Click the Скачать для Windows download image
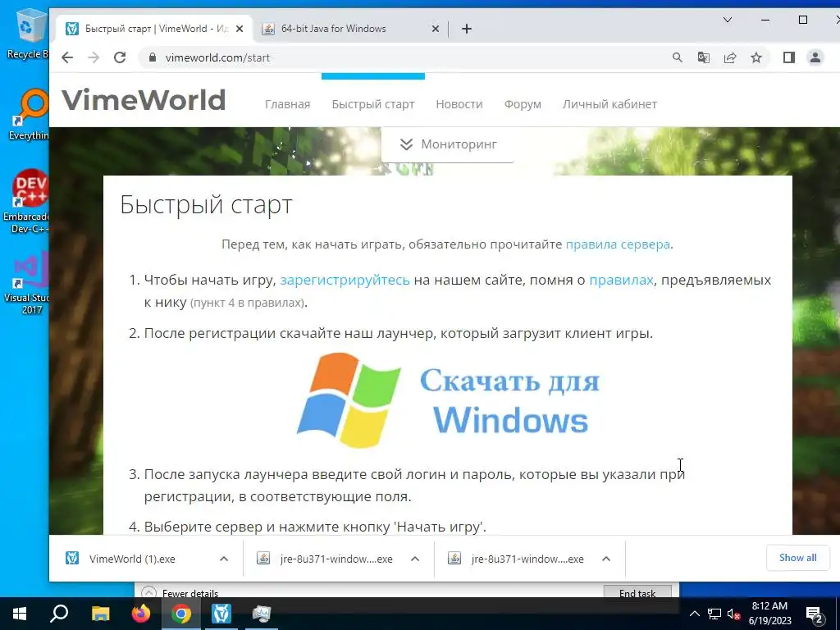Screen dimensions: 840x630 pos(448,399)
